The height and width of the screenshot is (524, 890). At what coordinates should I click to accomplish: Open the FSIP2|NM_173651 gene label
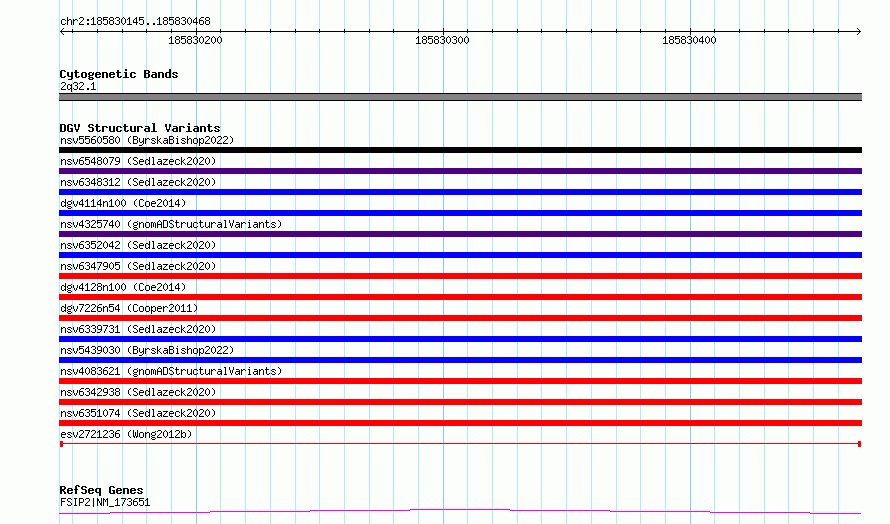[105, 502]
